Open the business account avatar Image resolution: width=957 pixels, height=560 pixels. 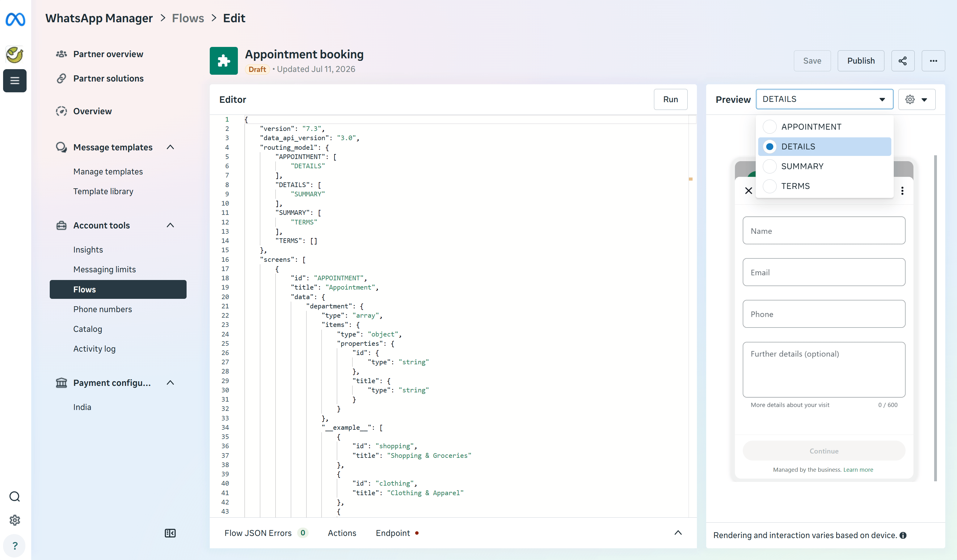click(15, 55)
